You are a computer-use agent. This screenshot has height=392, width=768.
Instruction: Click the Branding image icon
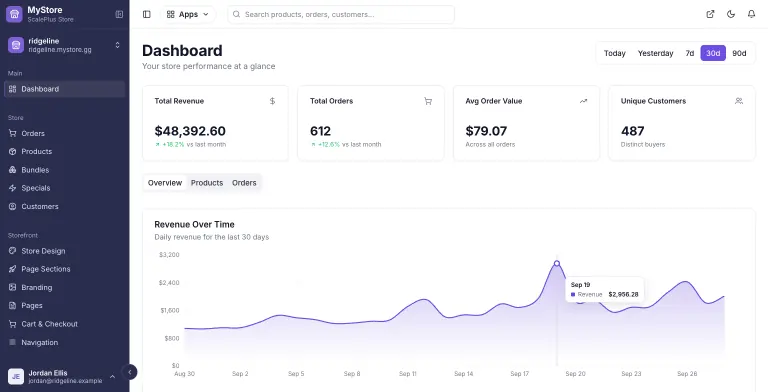tap(13, 288)
